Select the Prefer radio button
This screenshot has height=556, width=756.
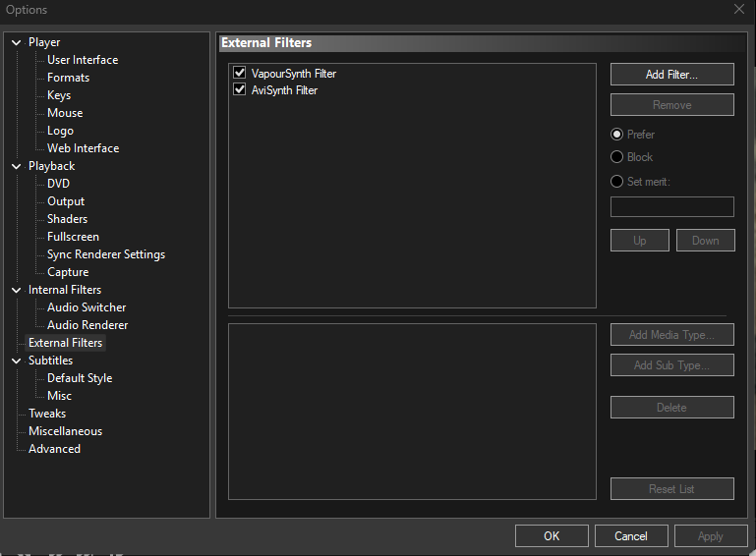tap(617, 135)
